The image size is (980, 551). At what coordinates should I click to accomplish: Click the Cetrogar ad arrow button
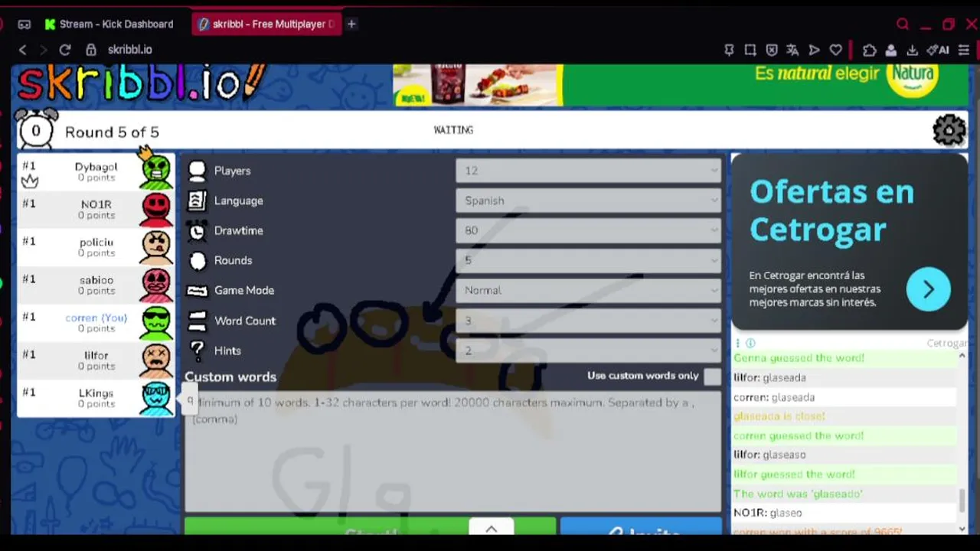[928, 289]
